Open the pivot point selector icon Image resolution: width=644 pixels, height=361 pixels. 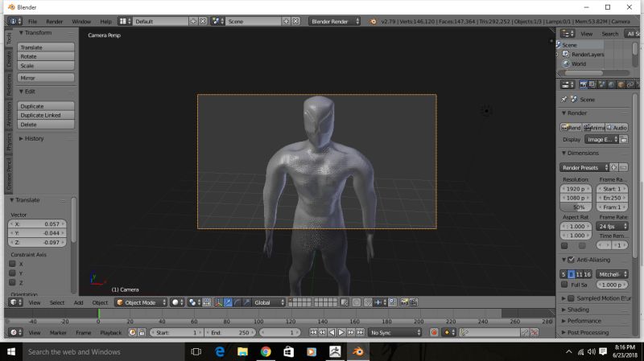(x=194, y=302)
